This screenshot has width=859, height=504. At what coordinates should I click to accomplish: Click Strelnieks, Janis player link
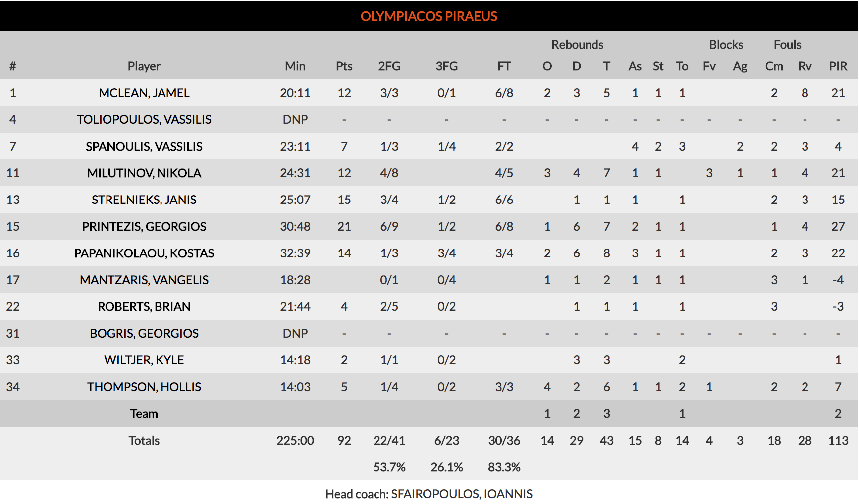pos(144,200)
